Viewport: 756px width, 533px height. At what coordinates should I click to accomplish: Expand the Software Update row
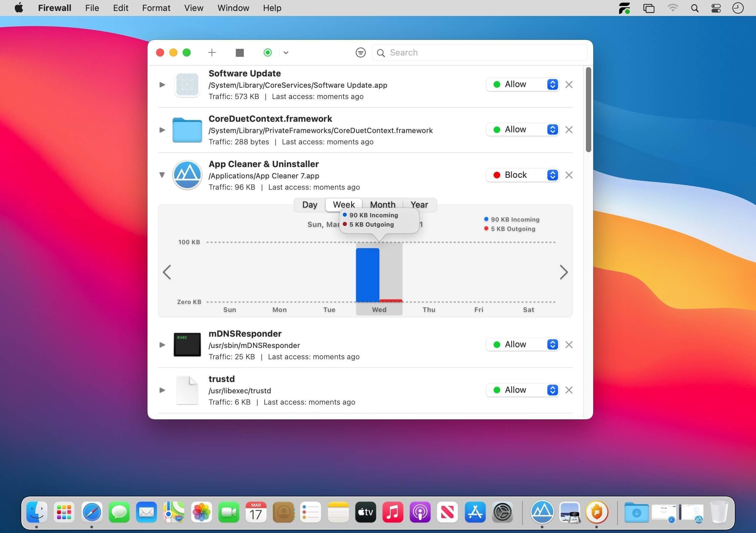point(162,85)
